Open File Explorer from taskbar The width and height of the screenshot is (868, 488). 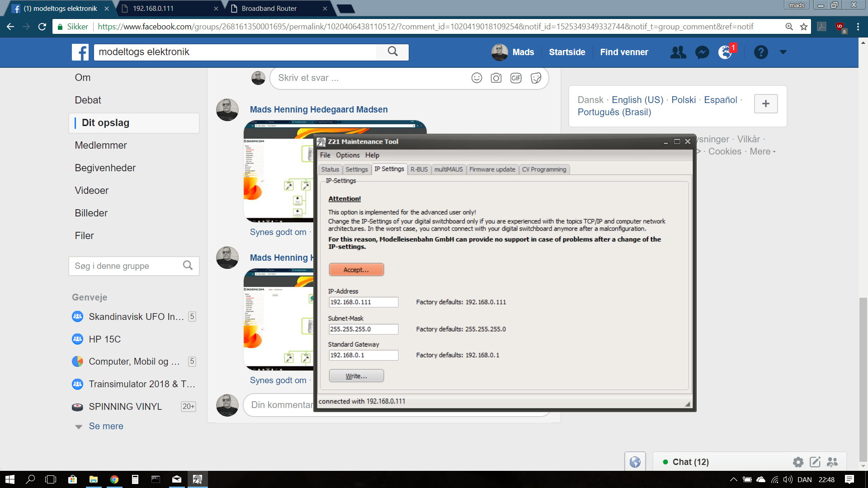[x=94, y=479]
